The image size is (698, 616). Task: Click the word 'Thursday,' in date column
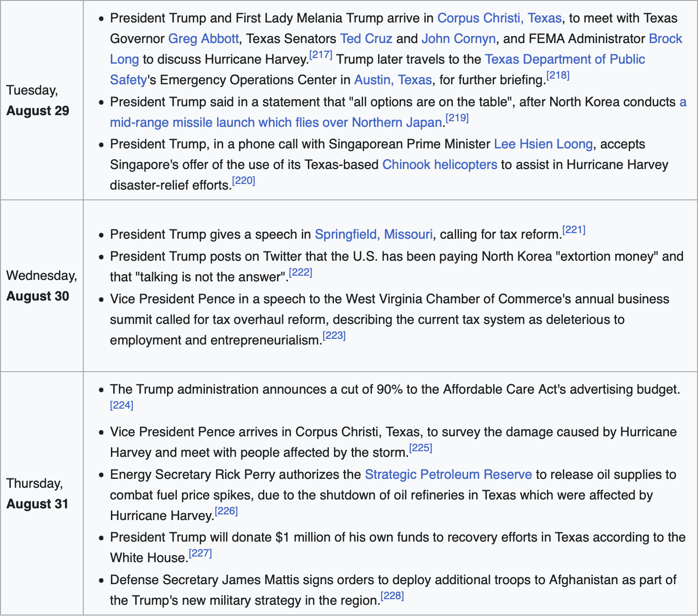tap(35, 484)
